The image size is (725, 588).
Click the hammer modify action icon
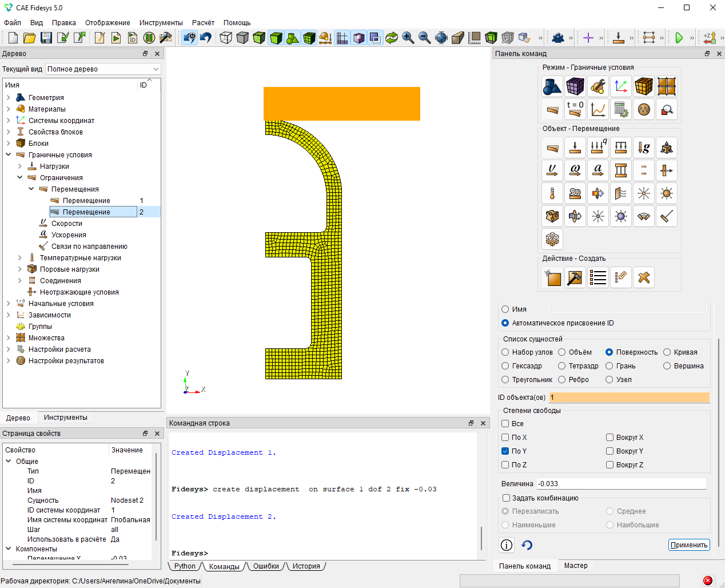[575, 277]
